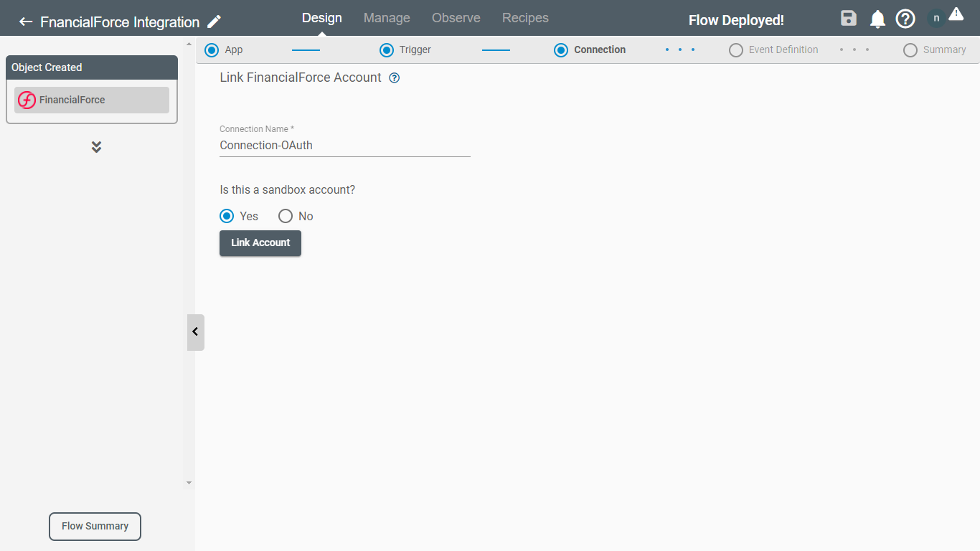Collapse the left sidebar panel

(x=195, y=332)
